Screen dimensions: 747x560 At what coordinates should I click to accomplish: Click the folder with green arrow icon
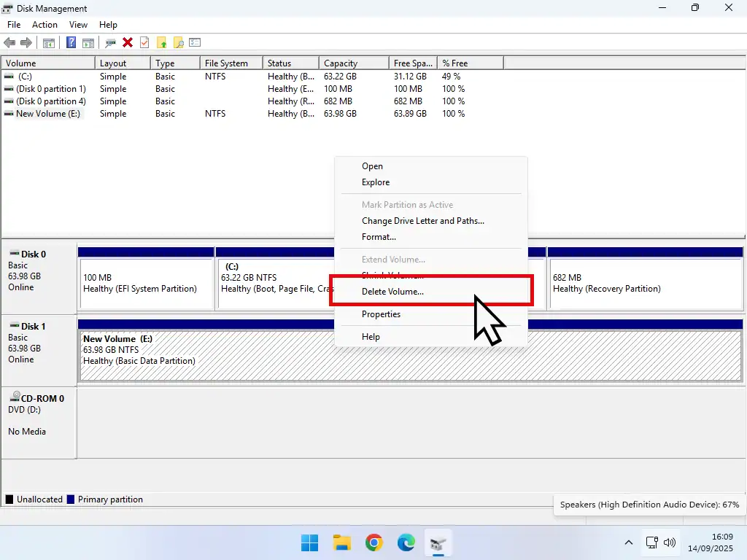161,43
